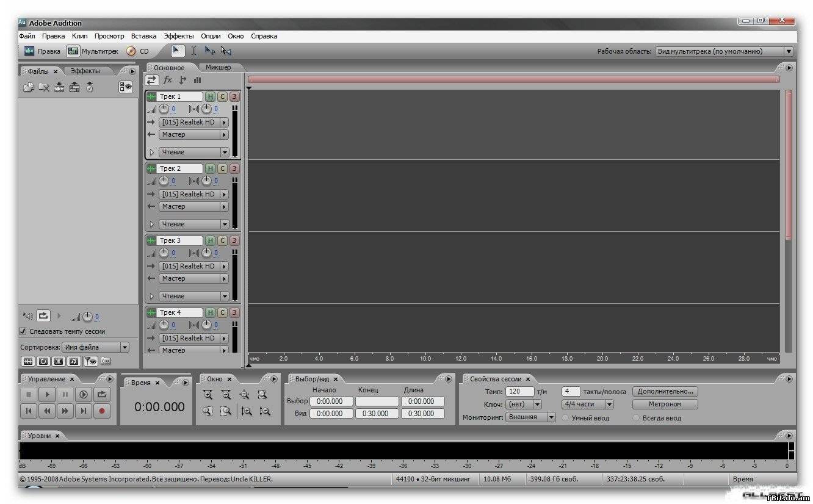Click Fast Forward transport button
The width and height of the screenshot is (813, 504).
point(65,411)
